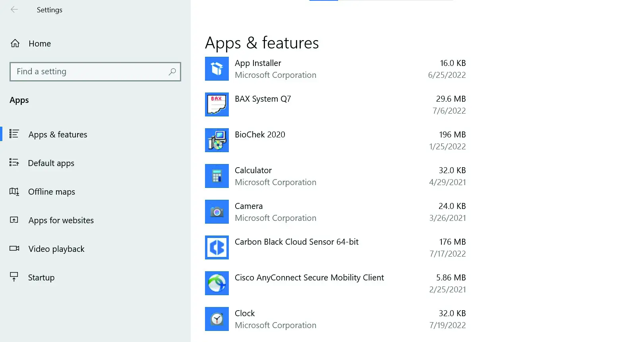The height and width of the screenshot is (342, 644).
Task: Select Apps & features in sidebar
Action: click(x=58, y=135)
